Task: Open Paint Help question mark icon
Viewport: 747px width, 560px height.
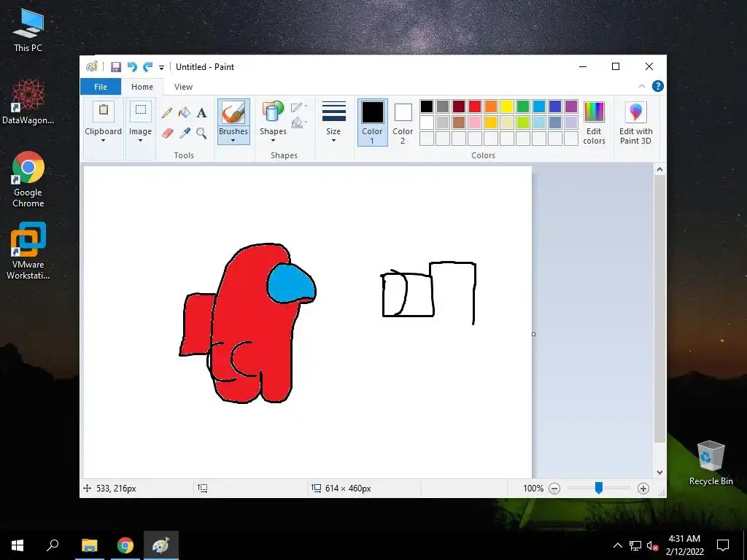Action: click(658, 86)
